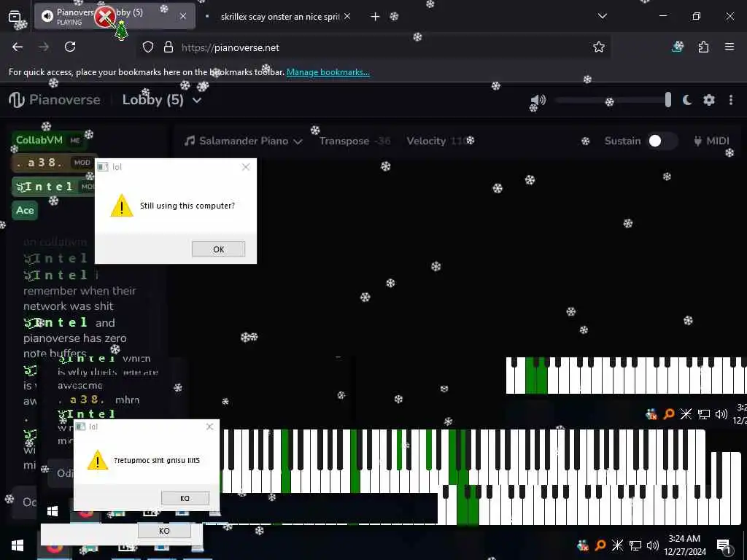Open the Salamander Piano instrument dropdown

[x=244, y=141]
